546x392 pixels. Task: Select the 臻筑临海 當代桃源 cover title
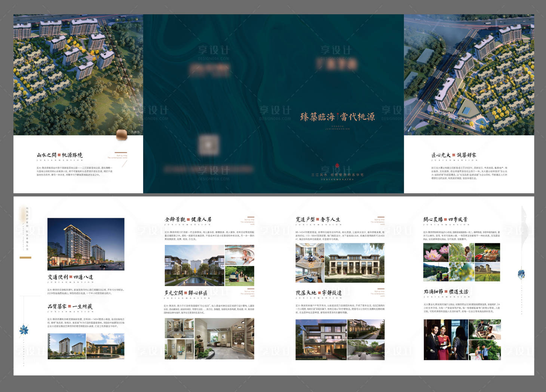coord(337,117)
